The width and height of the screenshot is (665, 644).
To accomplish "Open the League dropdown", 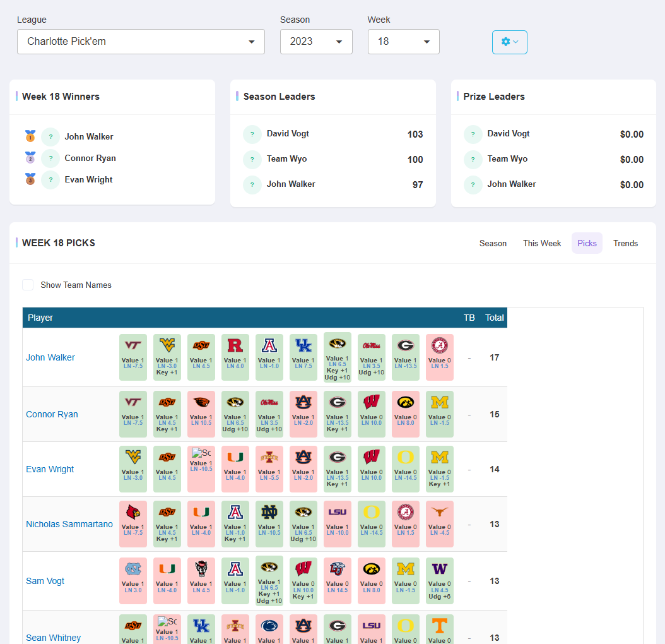I will click(141, 42).
